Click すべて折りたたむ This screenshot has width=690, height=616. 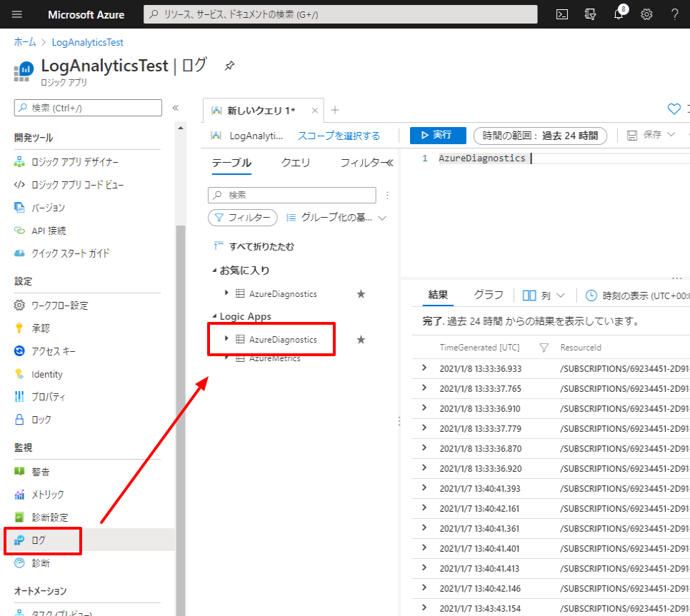point(254,246)
